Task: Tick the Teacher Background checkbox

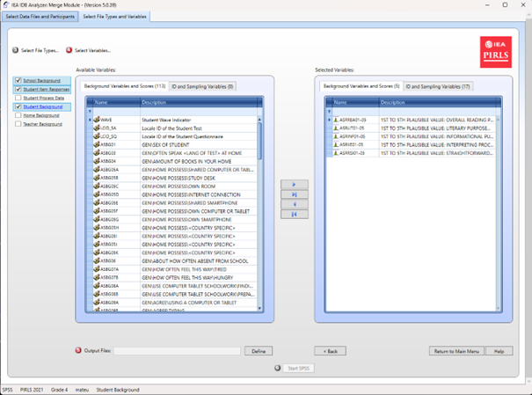Action: click(18, 124)
